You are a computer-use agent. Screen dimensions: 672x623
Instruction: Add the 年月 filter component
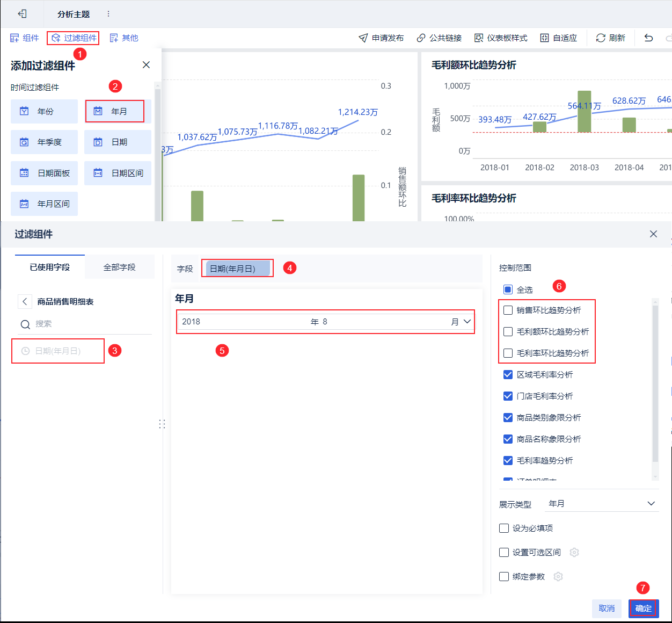[x=118, y=112]
